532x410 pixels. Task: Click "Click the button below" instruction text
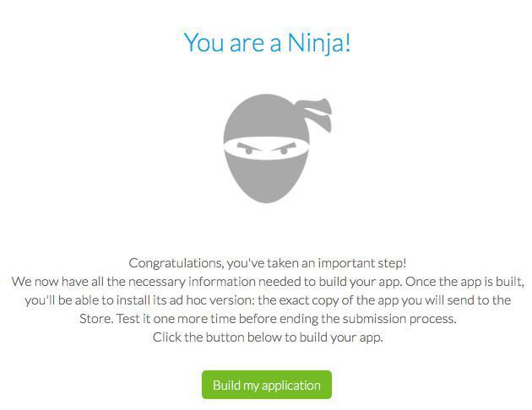click(267, 337)
